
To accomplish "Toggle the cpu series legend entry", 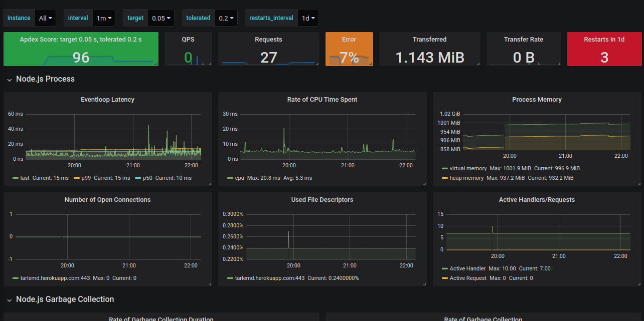I will point(240,178).
